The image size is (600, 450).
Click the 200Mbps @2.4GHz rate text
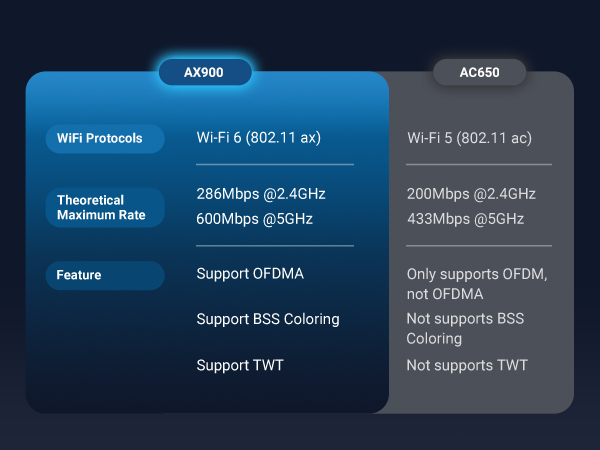(471, 194)
